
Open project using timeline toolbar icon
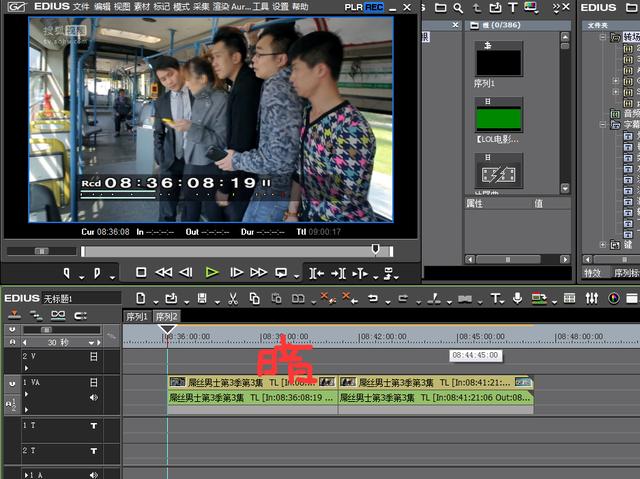coord(171,298)
